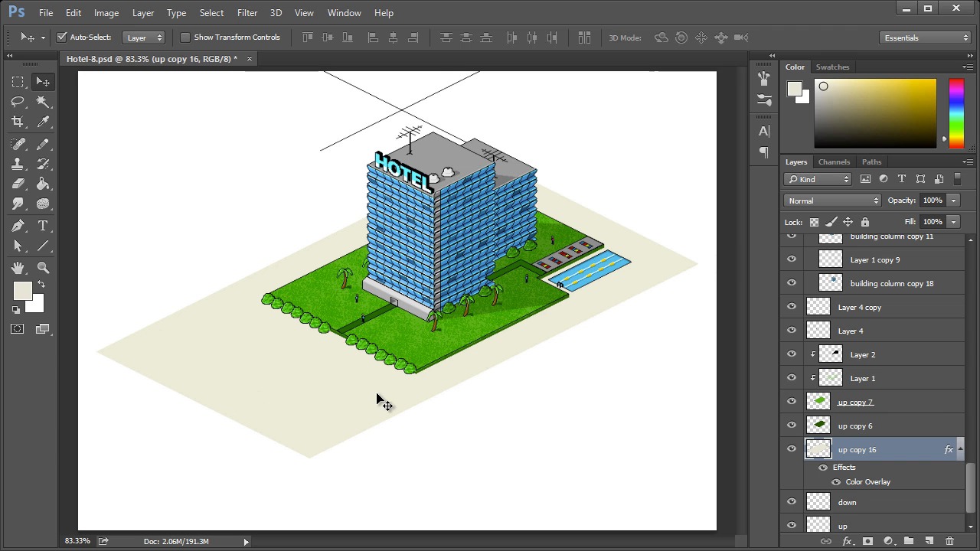Enable Show Transform Controls checkbox

click(185, 37)
